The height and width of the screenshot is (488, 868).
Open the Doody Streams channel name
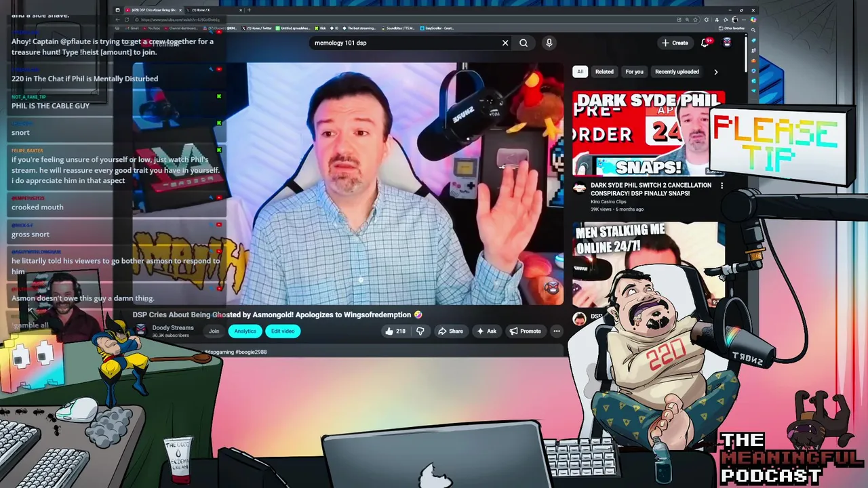click(173, 327)
